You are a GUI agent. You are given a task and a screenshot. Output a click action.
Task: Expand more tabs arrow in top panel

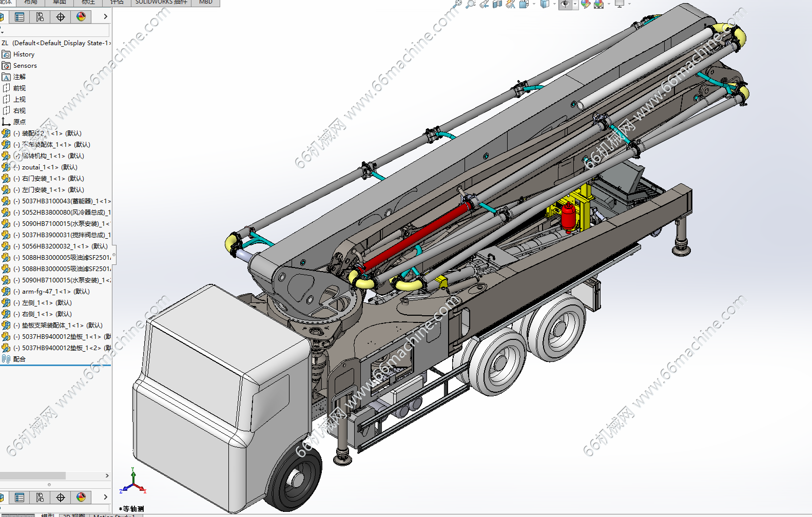(x=106, y=17)
